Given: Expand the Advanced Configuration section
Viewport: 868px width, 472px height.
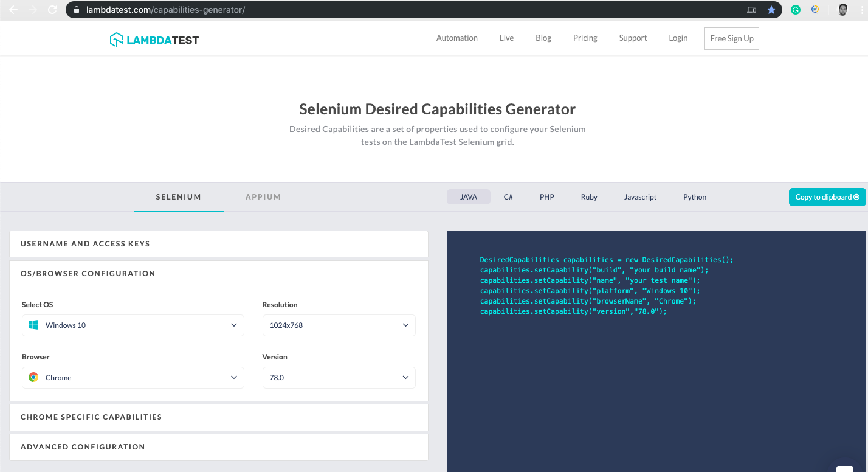Looking at the screenshot, I should tap(219, 446).
